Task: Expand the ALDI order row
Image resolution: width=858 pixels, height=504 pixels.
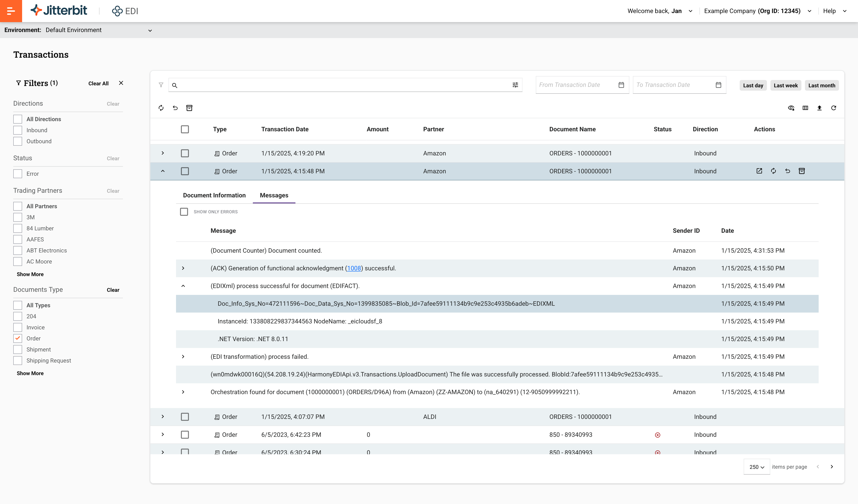Action: coord(163,417)
